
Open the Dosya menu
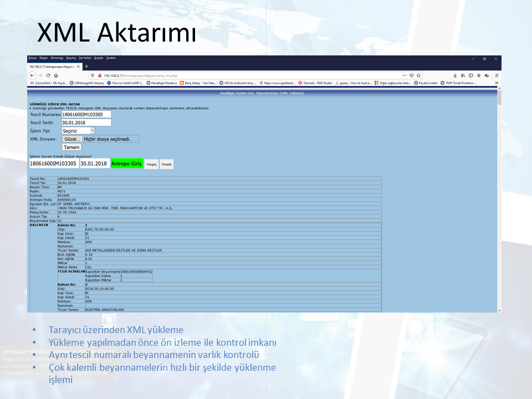(x=32, y=58)
